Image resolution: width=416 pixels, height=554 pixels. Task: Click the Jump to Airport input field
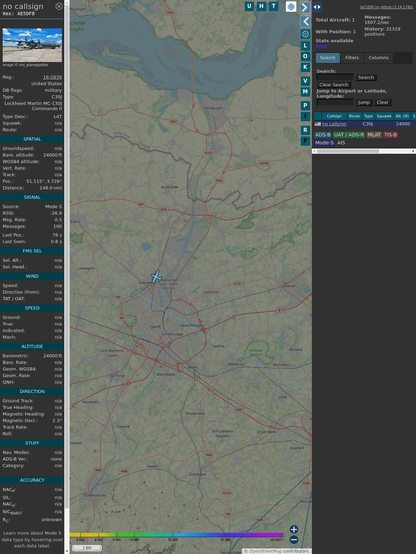coord(335,102)
